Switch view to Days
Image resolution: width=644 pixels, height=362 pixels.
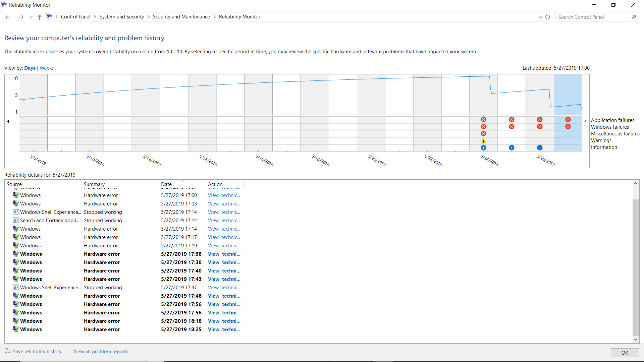coord(30,68)
